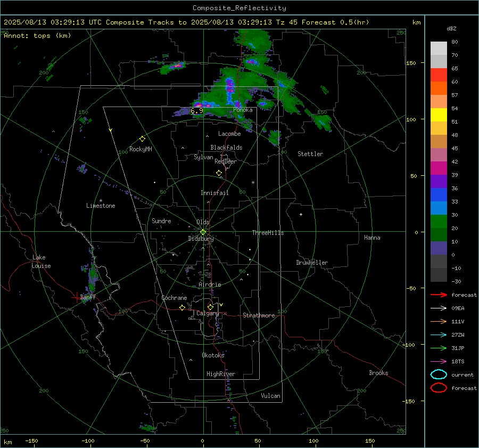The image size is (479, 448).
Task: Click the Sundre town label
Action: pos(161,221)
